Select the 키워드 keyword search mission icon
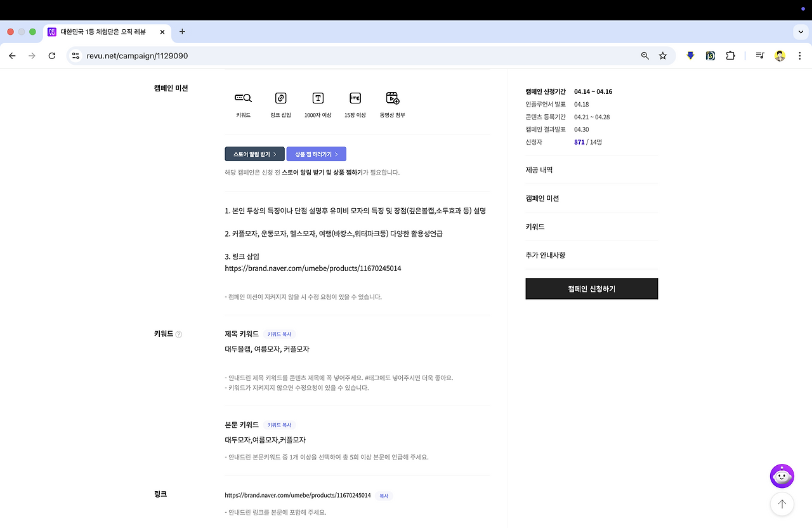812x528 pixels. 243,98
